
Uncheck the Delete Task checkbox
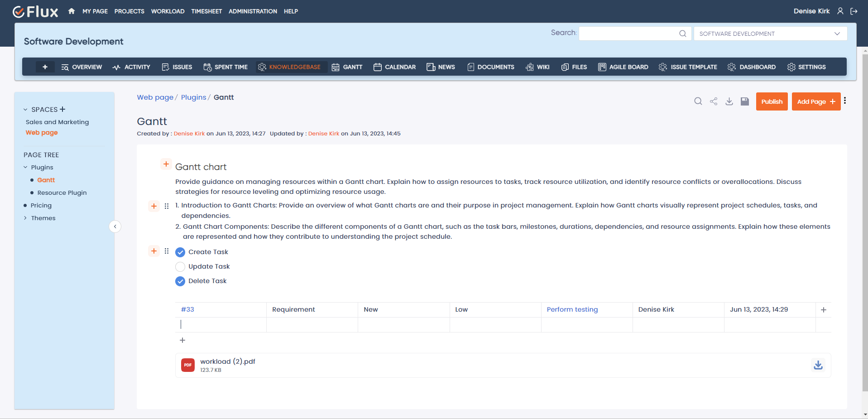point(180,281)
